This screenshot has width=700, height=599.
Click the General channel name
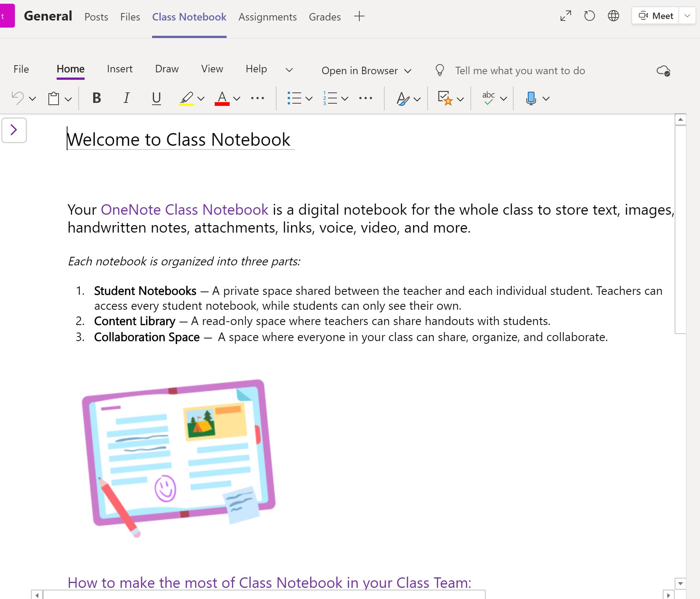48,16
